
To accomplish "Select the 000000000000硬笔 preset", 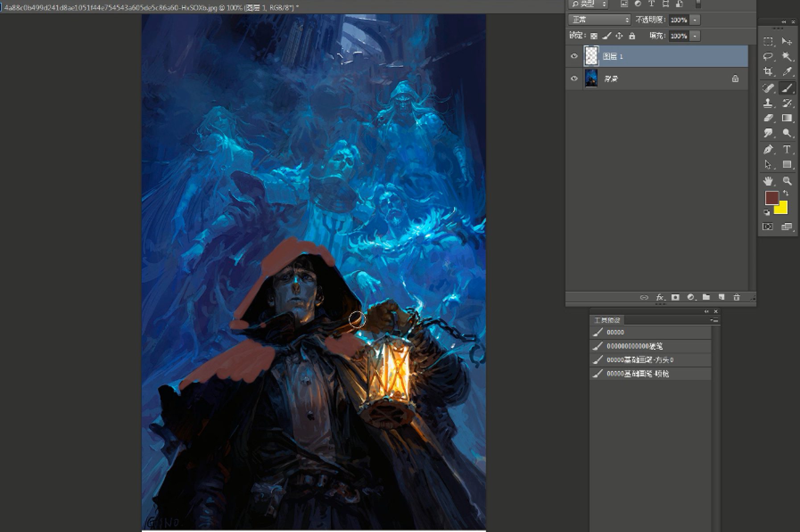I will tap(650, 346).
